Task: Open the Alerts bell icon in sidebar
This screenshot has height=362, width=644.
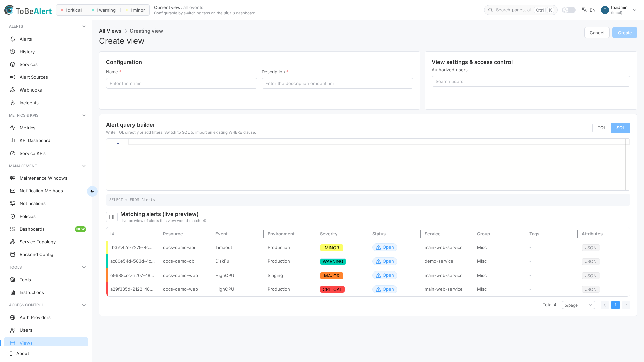Action: point(13,39)
